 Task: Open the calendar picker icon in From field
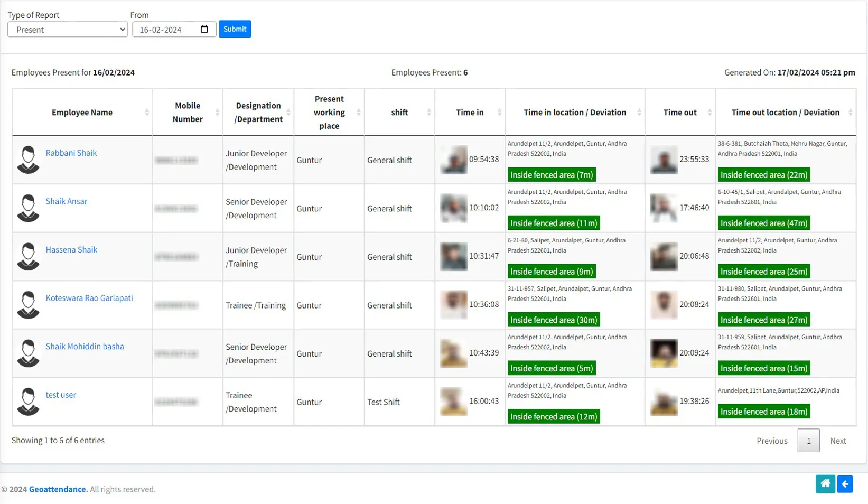click(204, 30)
